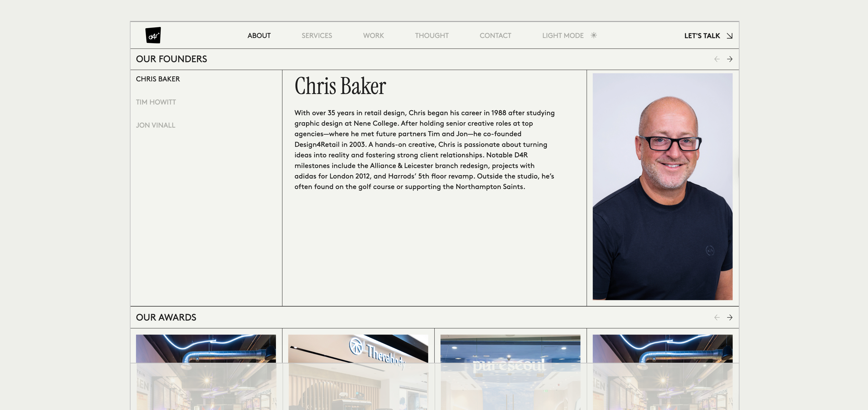Go to next founder with right arrow
This screenshot has height=410, width=868.
[730, 59]
